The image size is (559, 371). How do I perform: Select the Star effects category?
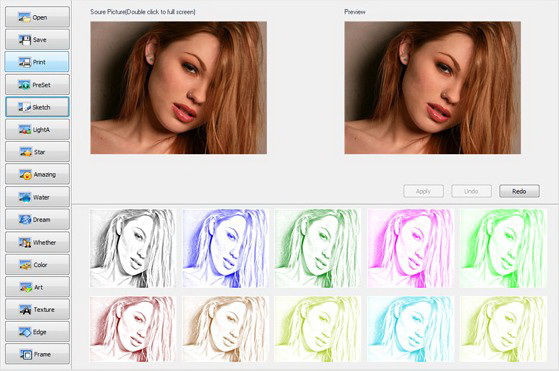point(37,152)
